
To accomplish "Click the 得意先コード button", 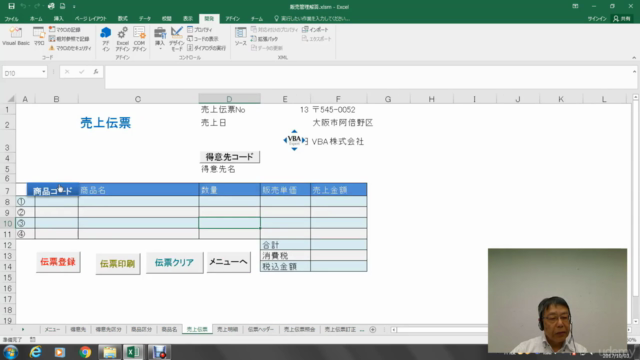I will pyautogui.click(x=230, y=157).
